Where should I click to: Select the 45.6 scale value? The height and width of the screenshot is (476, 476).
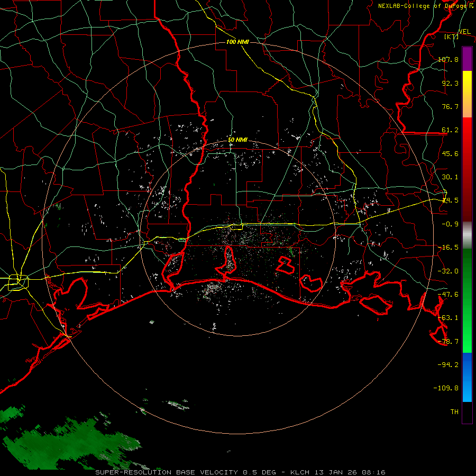coord(450,153)
